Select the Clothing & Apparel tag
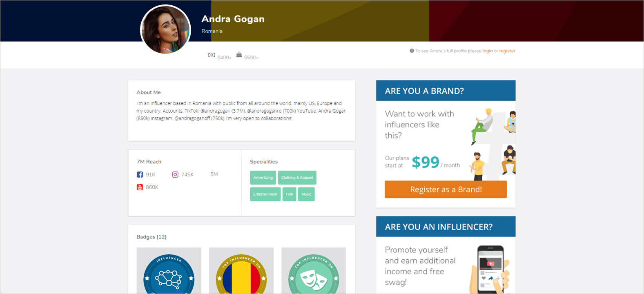The width and height of the screenshot is (644, 294). tap(297, 178)
